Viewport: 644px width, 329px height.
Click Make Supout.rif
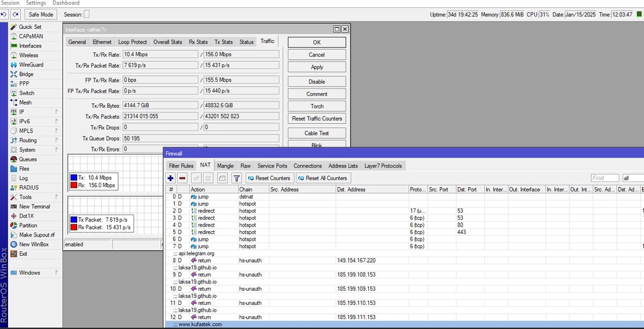[x=36, y=235]
